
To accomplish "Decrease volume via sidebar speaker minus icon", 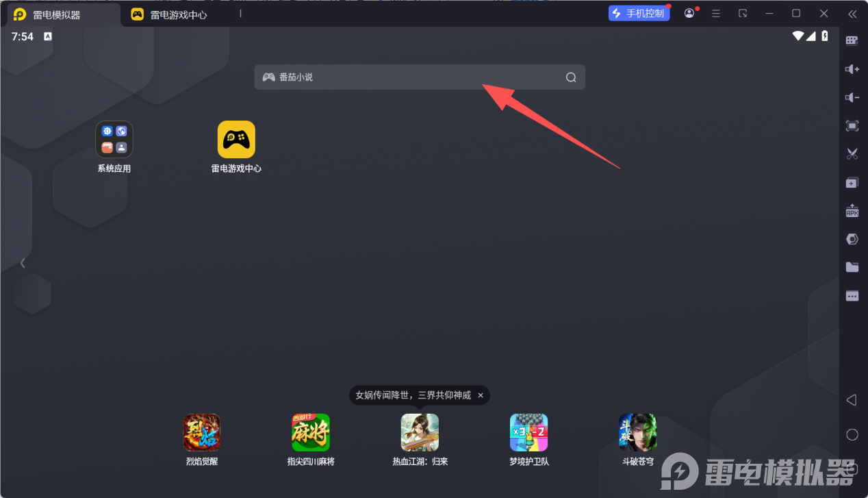I will [852, 97].
